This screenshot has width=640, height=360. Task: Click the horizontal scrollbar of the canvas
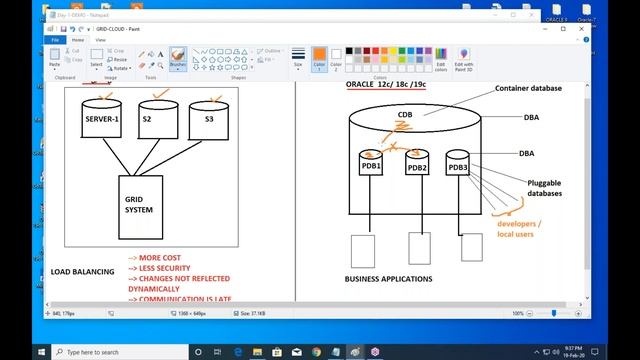pos(308,304)
